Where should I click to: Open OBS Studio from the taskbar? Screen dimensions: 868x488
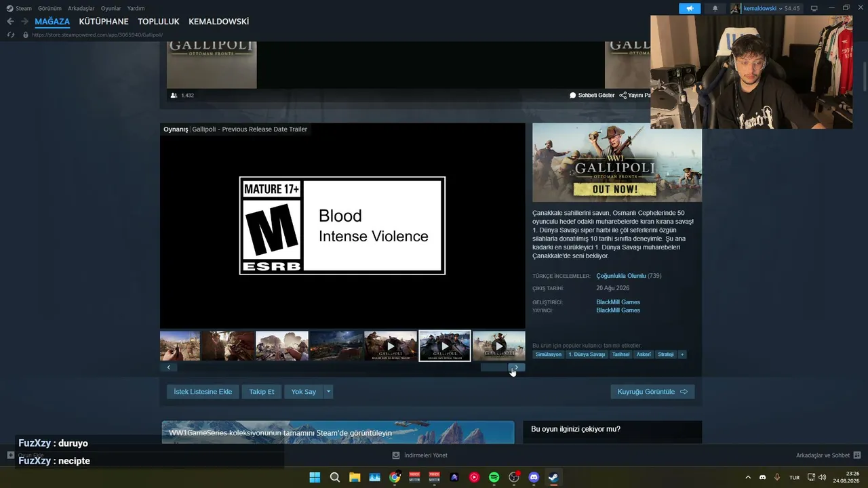click(x=514, y=477)
